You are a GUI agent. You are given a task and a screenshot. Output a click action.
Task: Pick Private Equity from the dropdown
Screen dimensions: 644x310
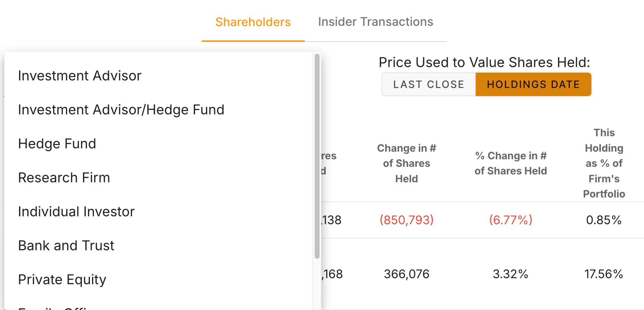click(x=62, y=279)
